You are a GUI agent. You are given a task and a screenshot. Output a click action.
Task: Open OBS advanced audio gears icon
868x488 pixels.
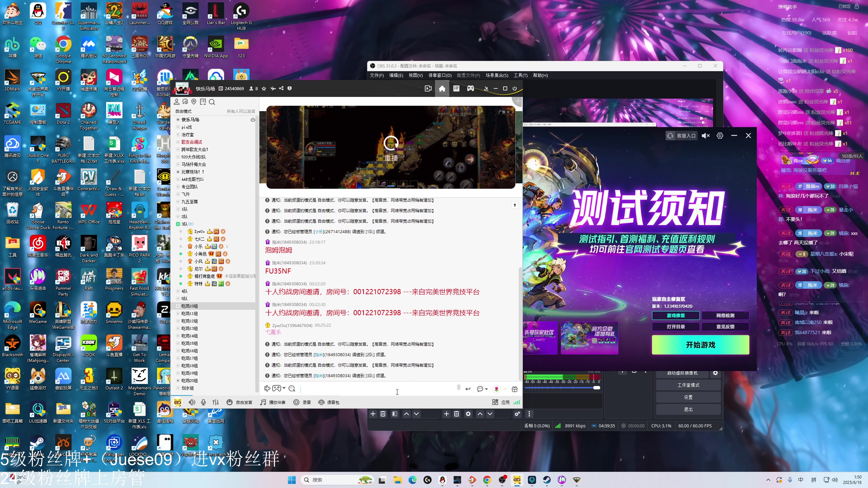point(517,414)
